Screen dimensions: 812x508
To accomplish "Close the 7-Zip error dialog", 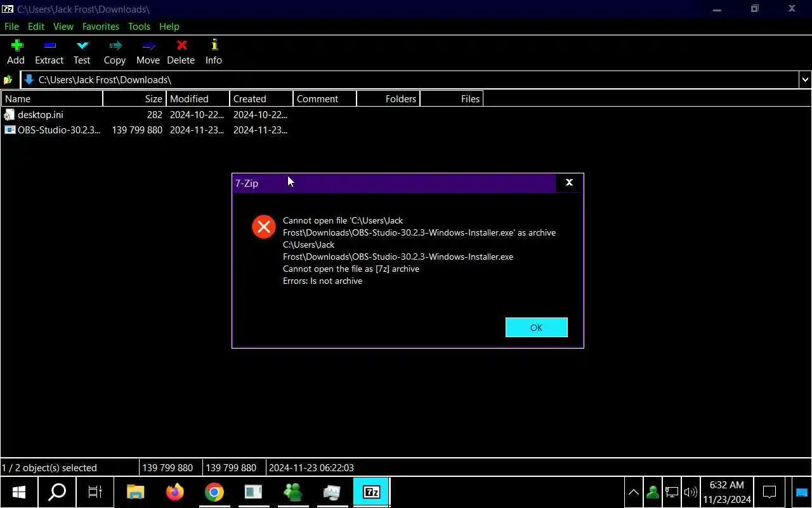I will coord(569,183).
